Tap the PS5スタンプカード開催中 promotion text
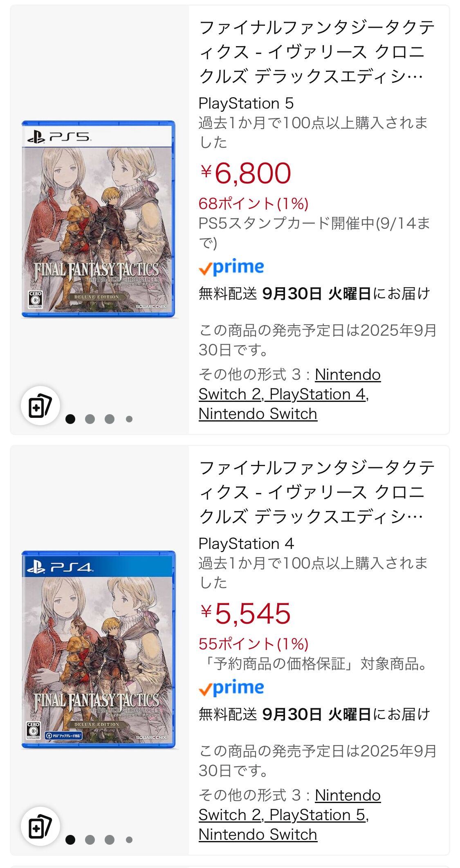460x868 pixels. [314, 224]
